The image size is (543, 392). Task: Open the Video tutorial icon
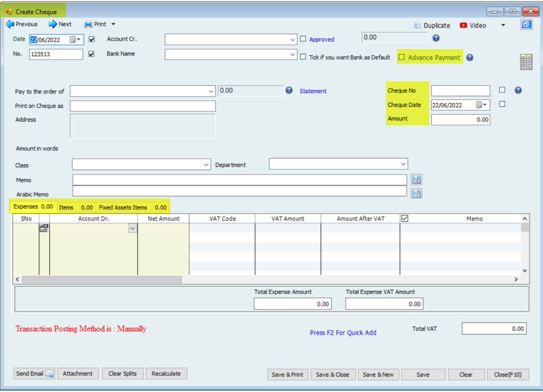[x=463, y=25]
